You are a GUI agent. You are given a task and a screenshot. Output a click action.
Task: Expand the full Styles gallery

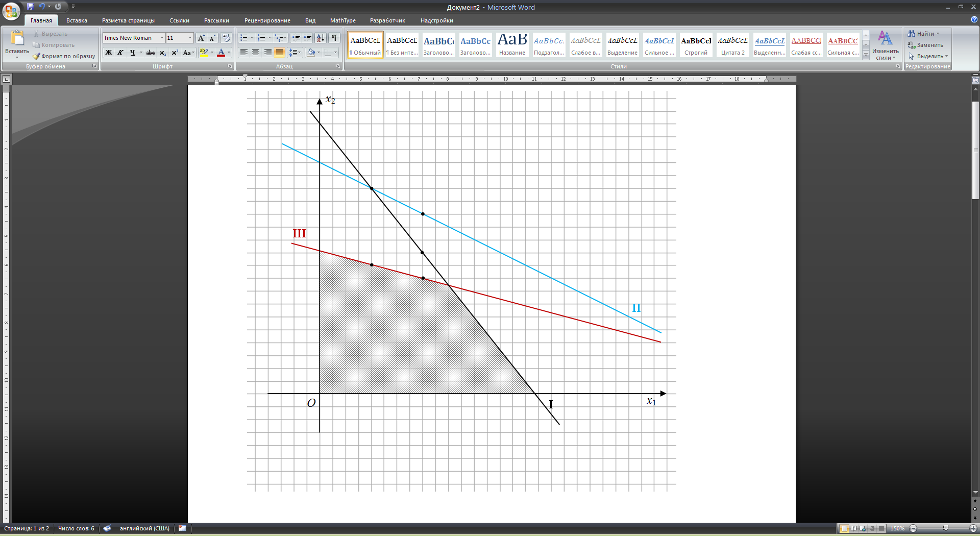pos(866,55)
